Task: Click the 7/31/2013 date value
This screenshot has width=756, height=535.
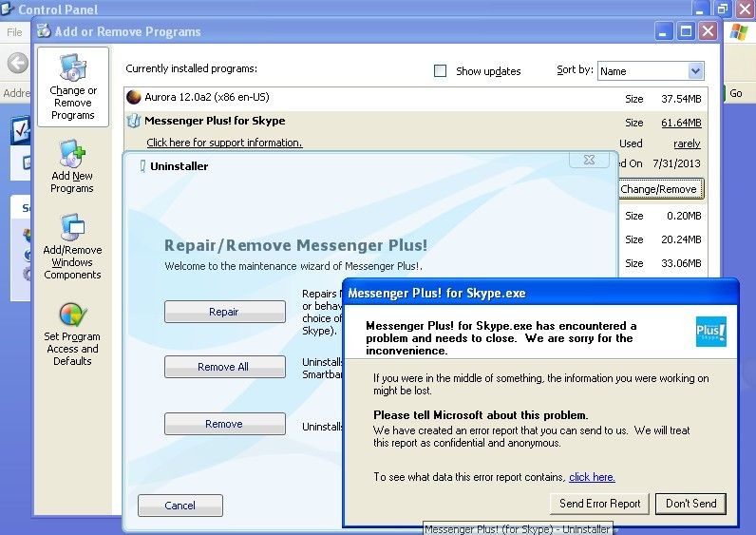Action: point(676,163)
